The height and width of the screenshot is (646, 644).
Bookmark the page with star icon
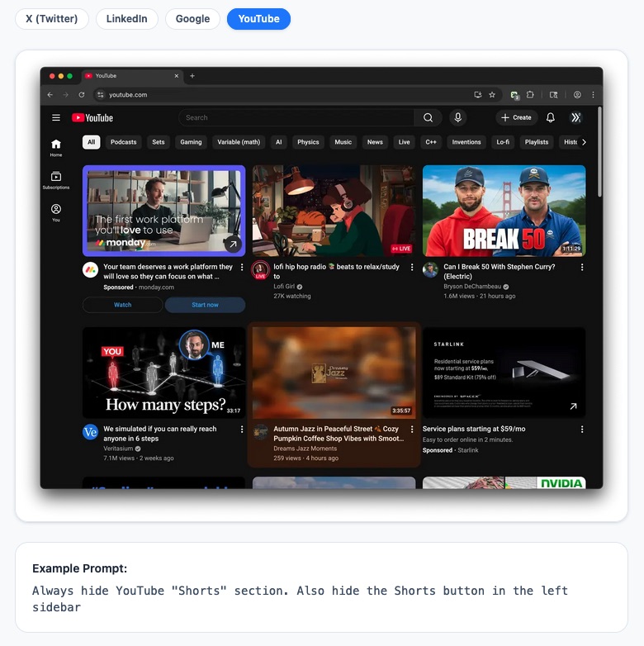492,95
